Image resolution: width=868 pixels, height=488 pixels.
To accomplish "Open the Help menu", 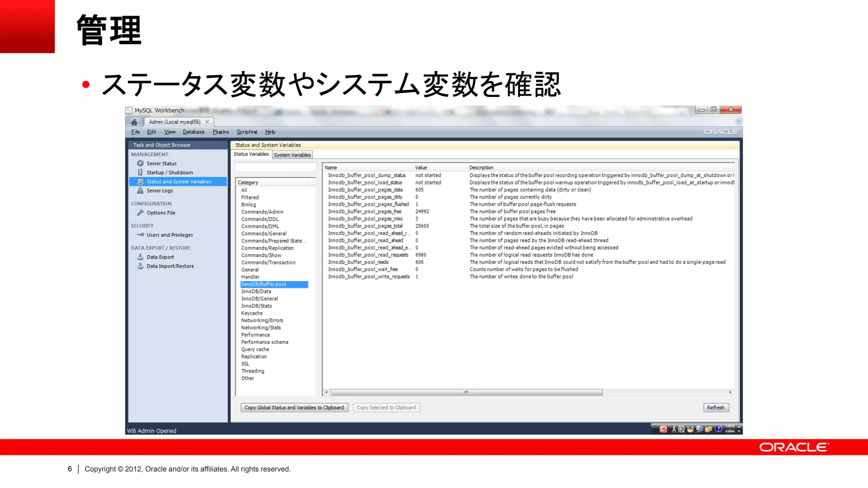I will 270,132.
